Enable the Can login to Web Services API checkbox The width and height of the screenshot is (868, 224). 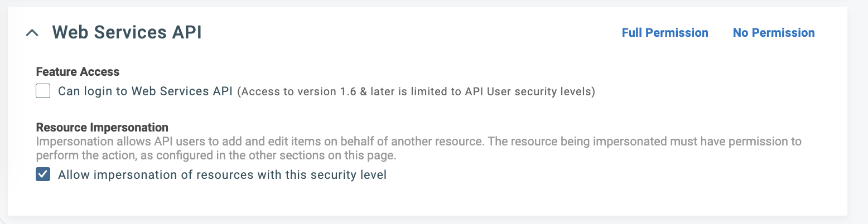[43, 91]
